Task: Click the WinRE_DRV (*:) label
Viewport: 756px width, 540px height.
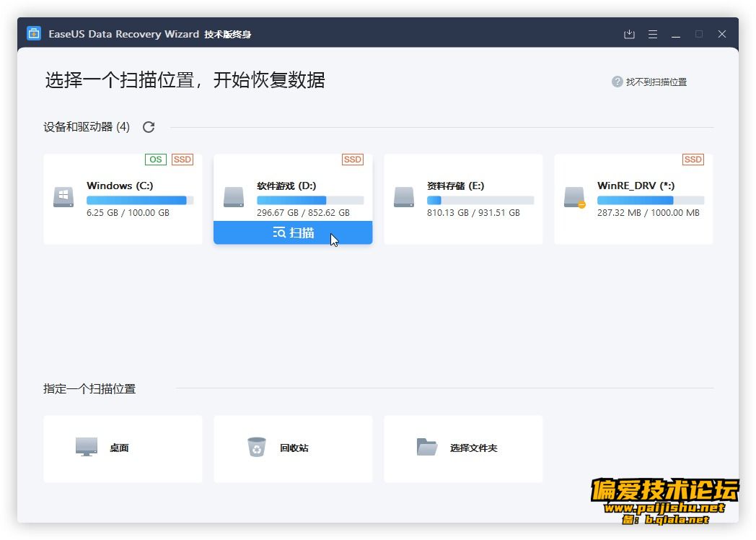Action: click(636, 186)
